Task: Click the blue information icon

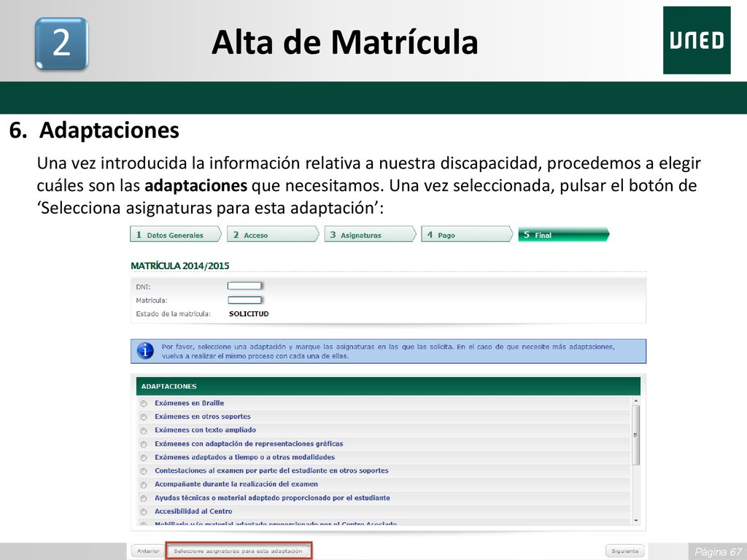Action: coord(145,351)
